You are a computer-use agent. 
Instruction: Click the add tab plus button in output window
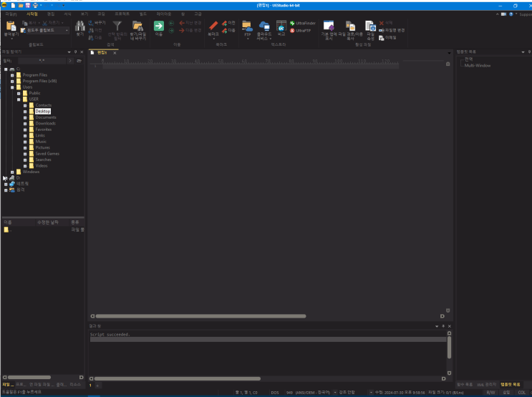97,386
